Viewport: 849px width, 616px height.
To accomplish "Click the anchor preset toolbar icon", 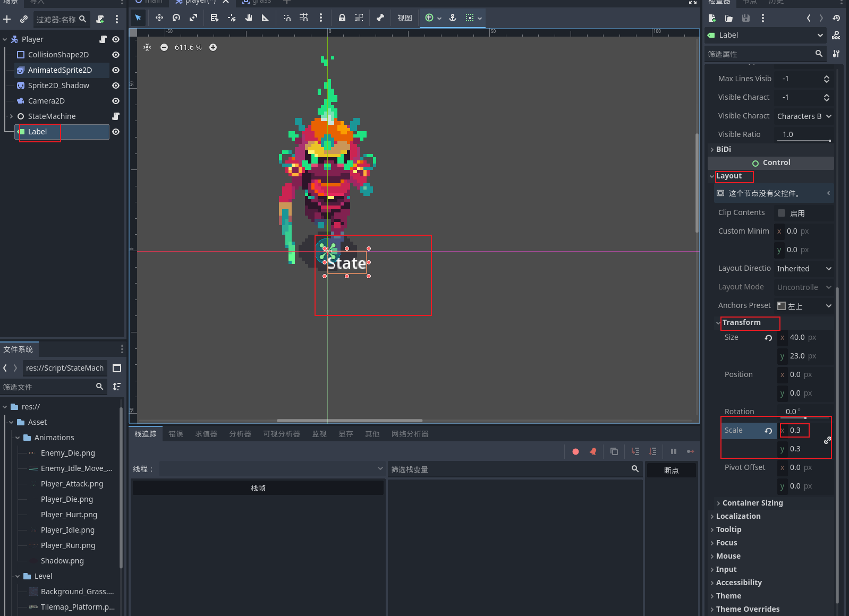I will coord(453,18).
